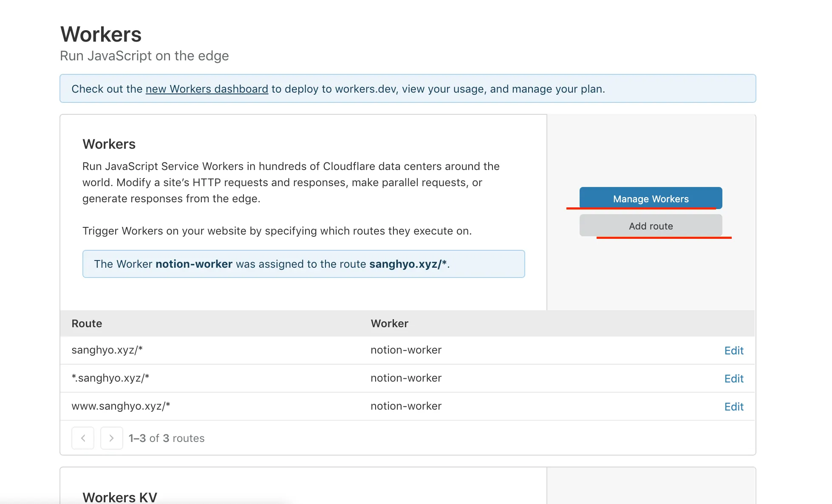
Task: Click the Manage Workers button
Action: click(651, 198)
